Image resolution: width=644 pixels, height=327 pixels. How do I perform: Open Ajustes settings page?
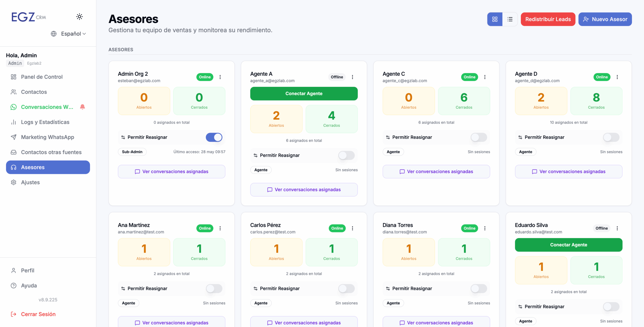click(x=48, y=182)
